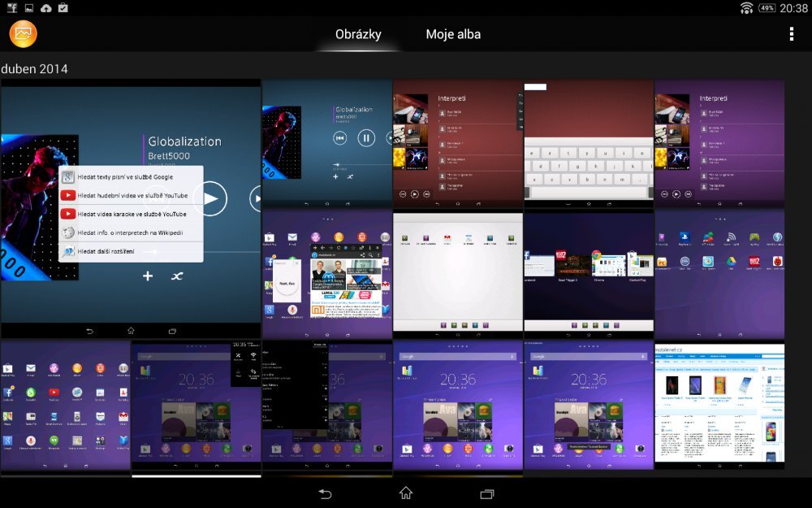Tap the home navigation button
812x508 pixels.
coord(404,493)
